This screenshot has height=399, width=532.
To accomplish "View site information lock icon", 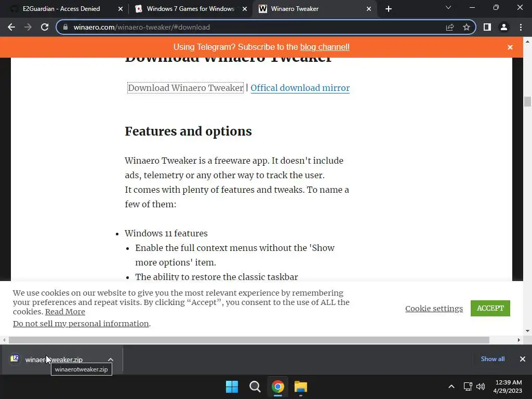I will (x=65, y=27).
